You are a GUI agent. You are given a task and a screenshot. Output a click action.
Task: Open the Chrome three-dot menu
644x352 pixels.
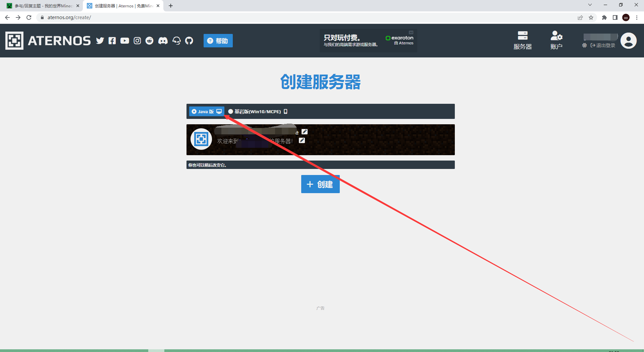tap(637, 17)
